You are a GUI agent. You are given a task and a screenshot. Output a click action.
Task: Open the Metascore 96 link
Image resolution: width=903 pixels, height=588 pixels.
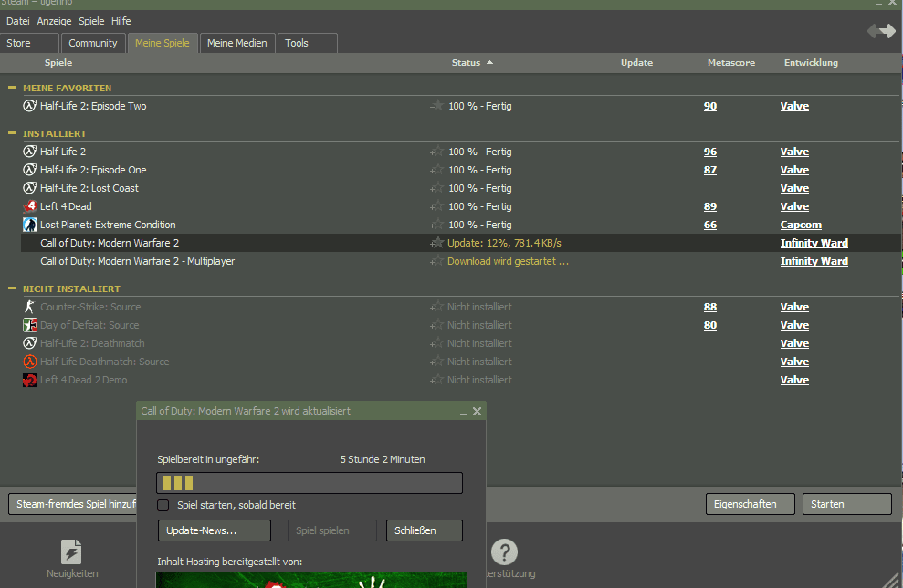(x=710, y=152)
